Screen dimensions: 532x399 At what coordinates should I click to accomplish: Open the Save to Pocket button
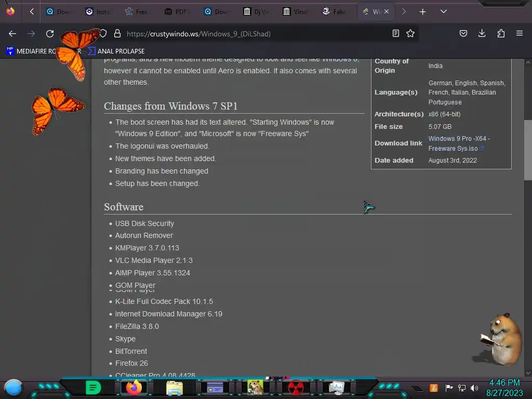tap(463, 33)
